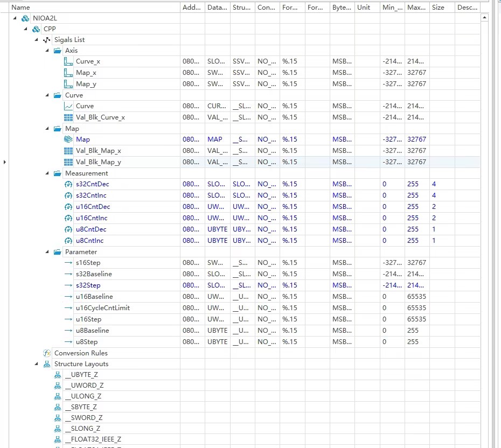This screenshot has height=448, width=501.
Task: Collapse the Sigals List node
Action: pyautogui.click(x=37, y=40)
